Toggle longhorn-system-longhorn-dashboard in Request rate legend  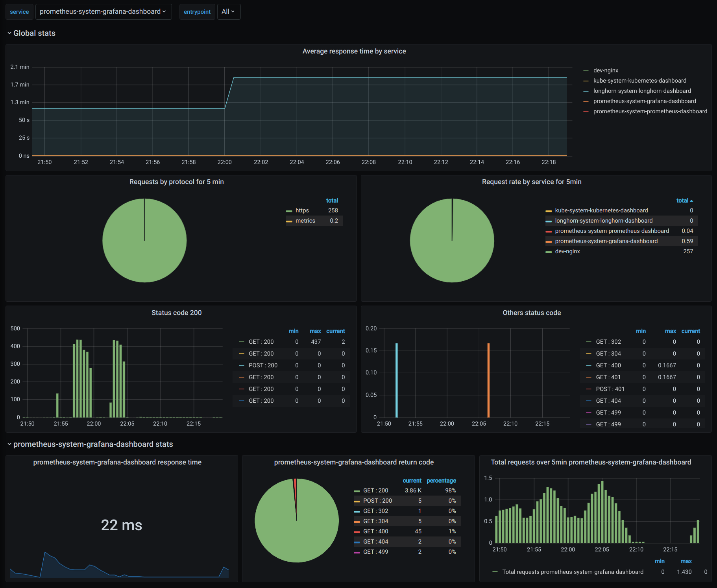coord(604,221)
